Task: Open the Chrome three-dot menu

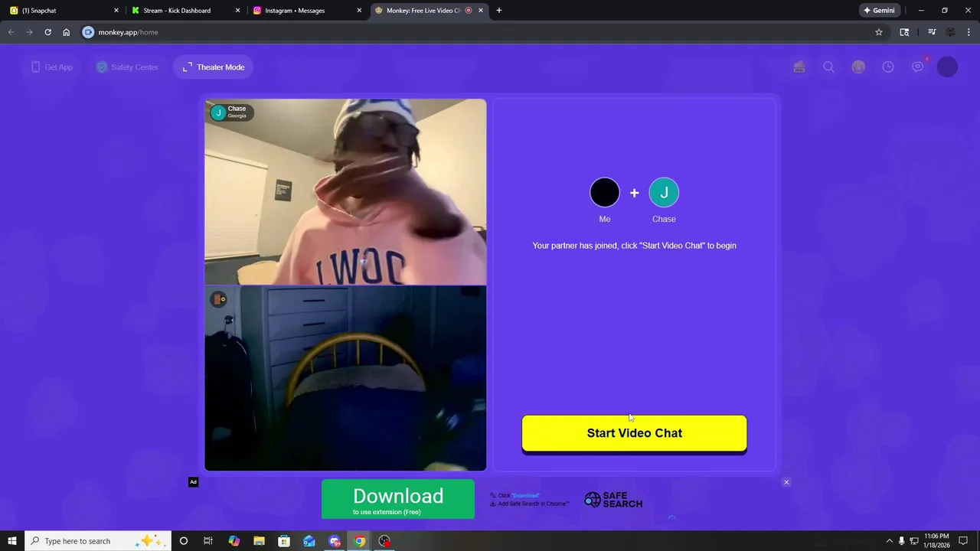Action: click(x=969, y=32)
